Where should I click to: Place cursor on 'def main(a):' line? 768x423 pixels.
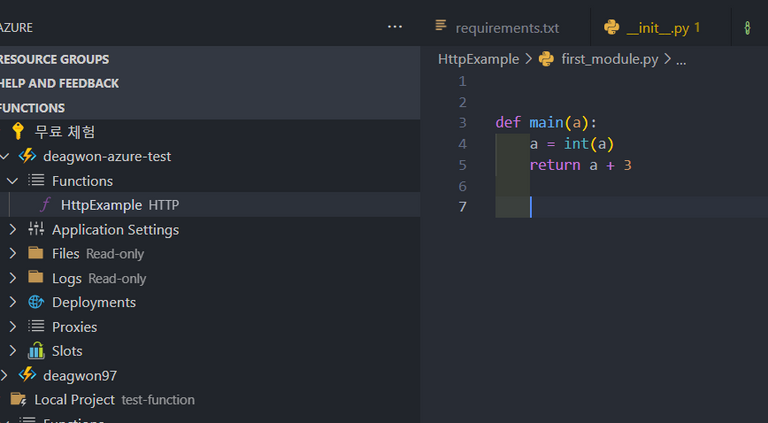pos(546,122)
